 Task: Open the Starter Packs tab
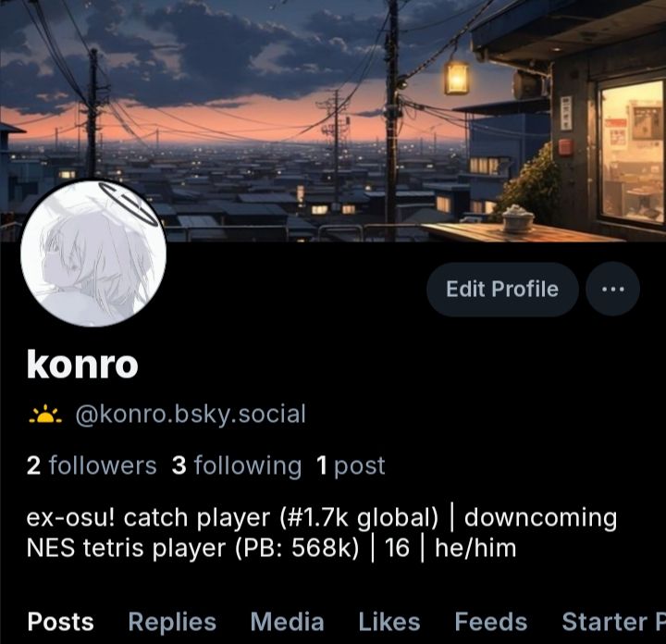point(614,622)
